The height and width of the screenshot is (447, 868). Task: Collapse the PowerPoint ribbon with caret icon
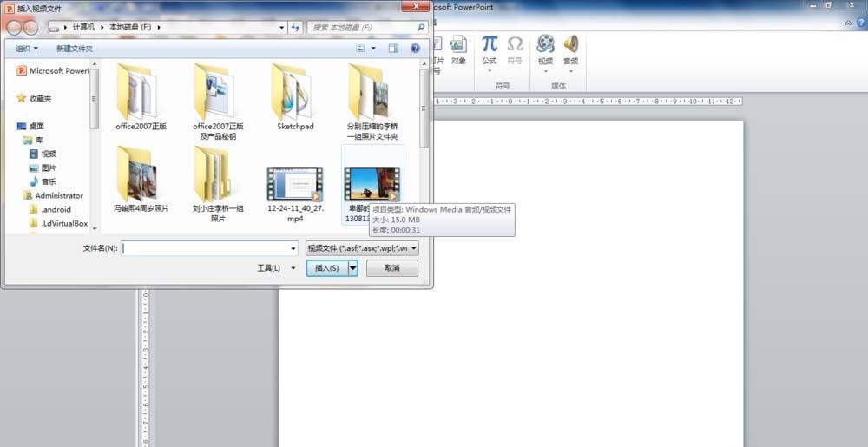[x=849, y=23]
